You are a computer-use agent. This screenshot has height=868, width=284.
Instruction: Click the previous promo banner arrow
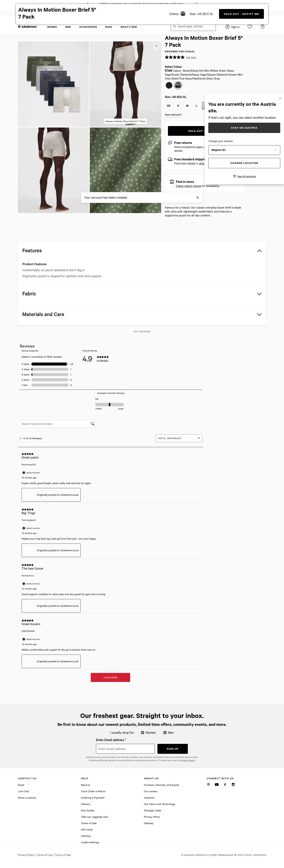coord(87,3)
